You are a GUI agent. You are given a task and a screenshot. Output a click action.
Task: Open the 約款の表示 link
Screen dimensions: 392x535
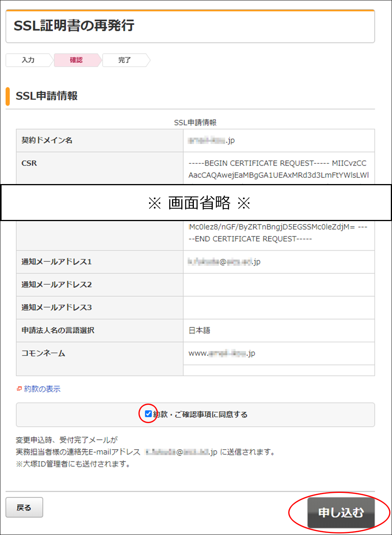[x=42, y=389]
